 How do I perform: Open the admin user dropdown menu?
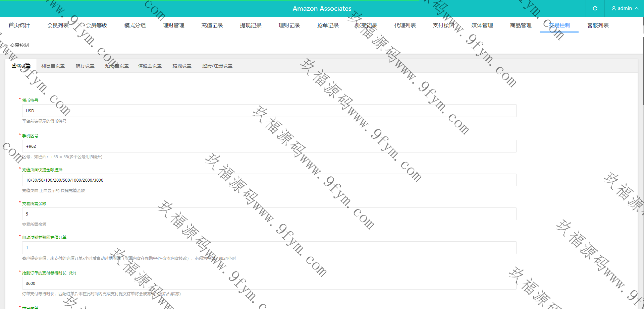point(625,8)
